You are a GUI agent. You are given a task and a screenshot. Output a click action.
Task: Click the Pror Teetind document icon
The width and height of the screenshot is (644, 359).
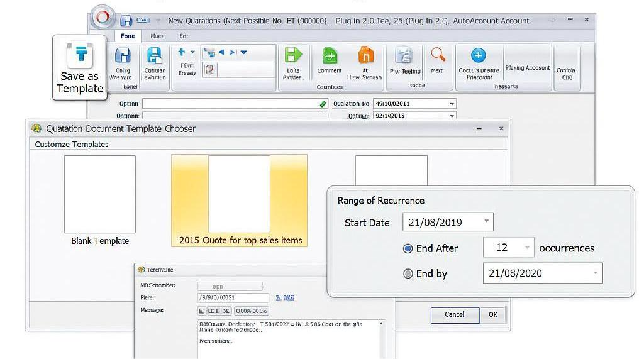tap(404, 55)
